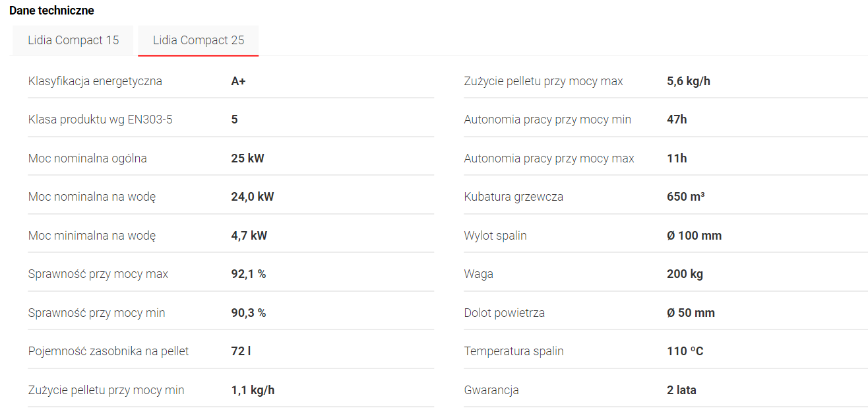Select the Lidia Compact 25 tab
This screenshot has width=868, height=410.
click(x=199, y=40)
